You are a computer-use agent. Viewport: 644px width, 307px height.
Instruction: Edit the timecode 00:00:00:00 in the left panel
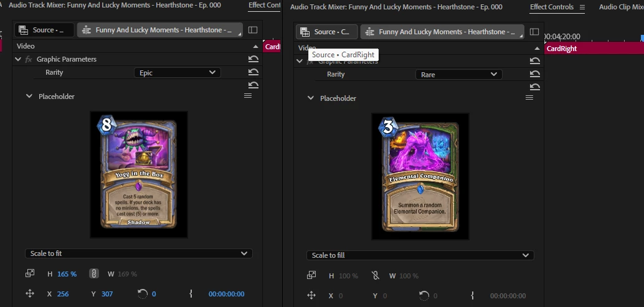pos(226,294)
